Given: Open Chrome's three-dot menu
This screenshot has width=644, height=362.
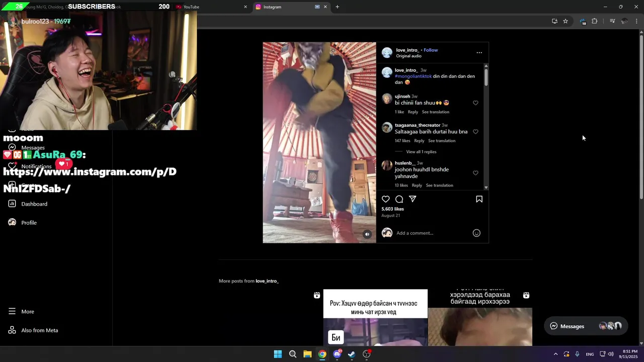Looking at the screenshot, I should [636, 21].
